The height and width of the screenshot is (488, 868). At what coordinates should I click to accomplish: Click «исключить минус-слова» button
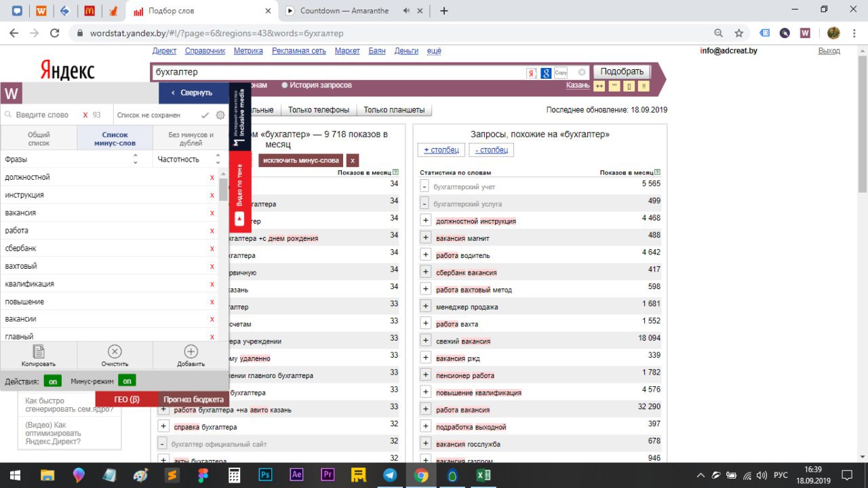coord(300,160)
